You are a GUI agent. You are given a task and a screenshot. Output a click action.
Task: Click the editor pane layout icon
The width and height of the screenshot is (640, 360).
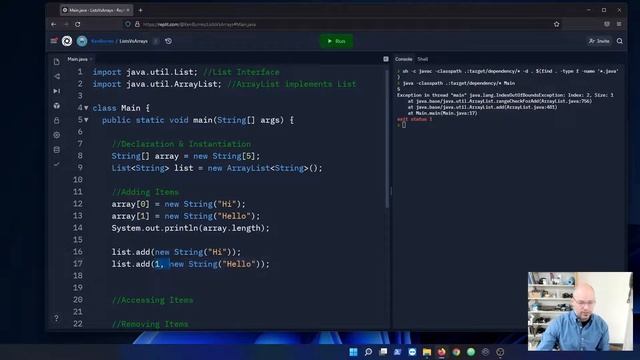(386, 59)
